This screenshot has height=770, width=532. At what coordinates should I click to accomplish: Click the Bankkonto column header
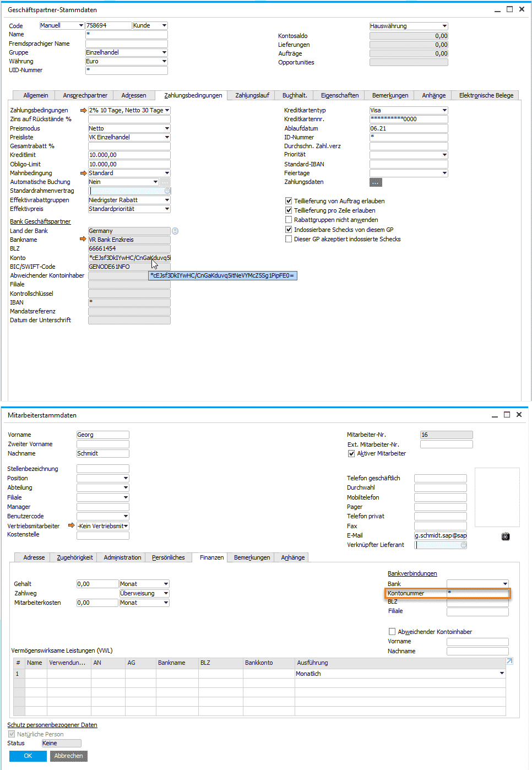269,663
